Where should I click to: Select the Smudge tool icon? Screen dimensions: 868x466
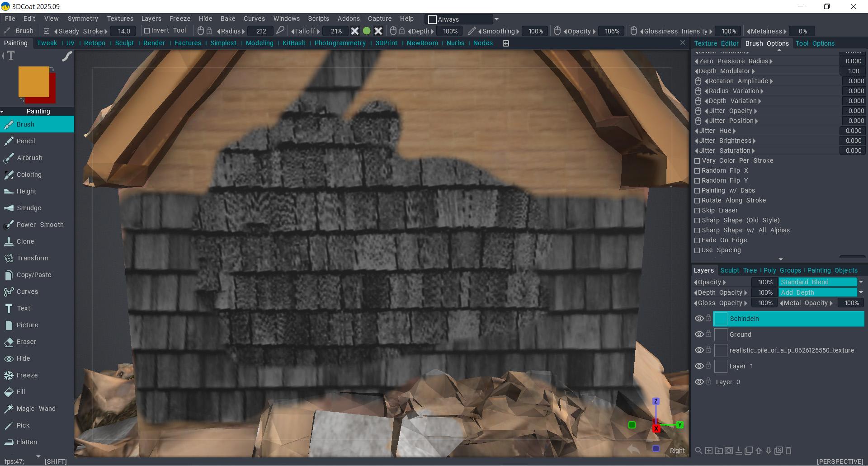coord(9,208)
